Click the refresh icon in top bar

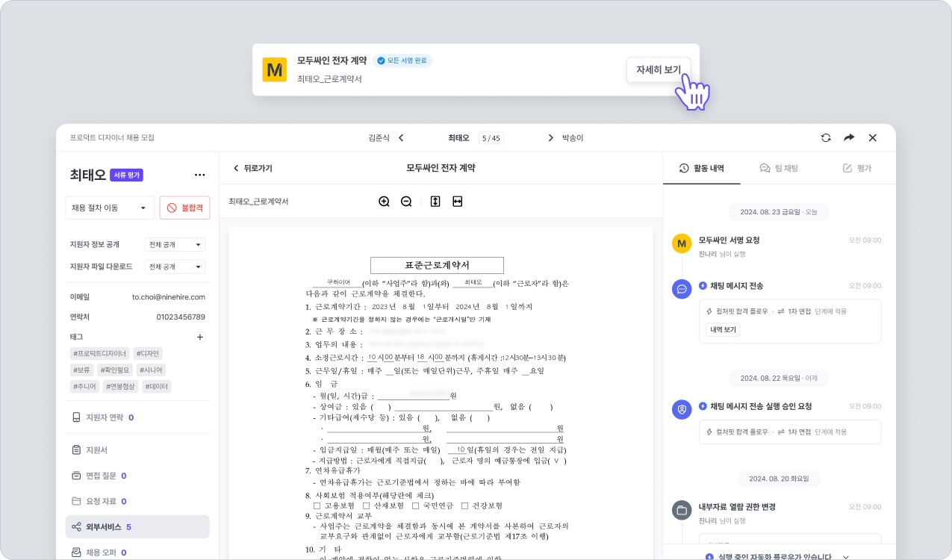click(826, 138)
